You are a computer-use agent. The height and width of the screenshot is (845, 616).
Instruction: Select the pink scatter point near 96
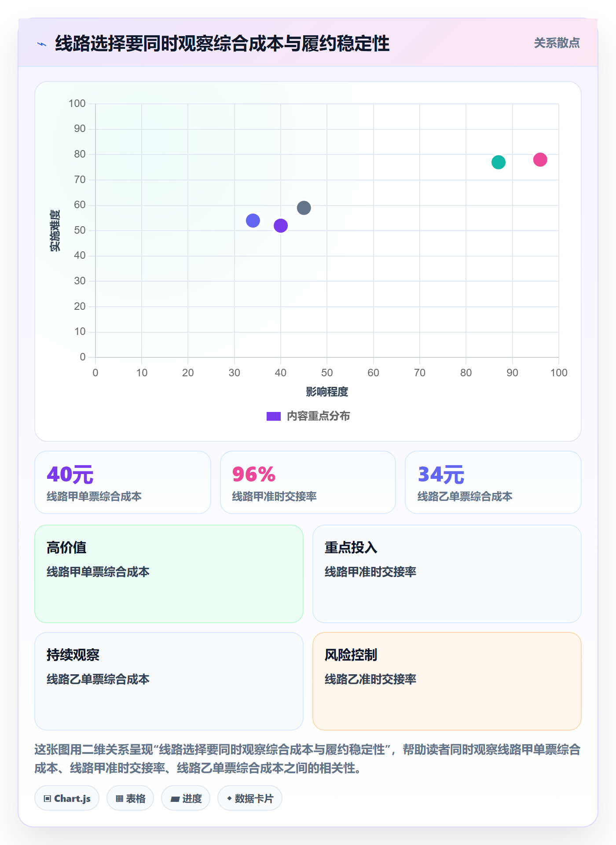pyautogui.click(x=540, y=160)
